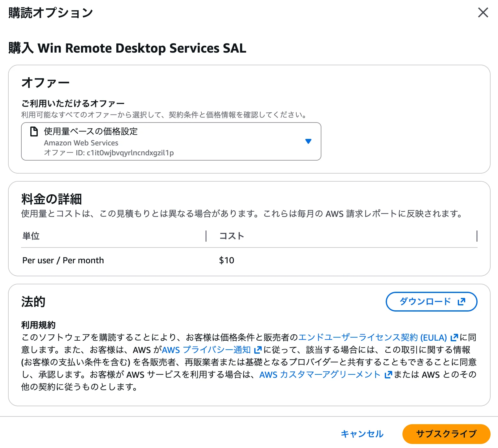Click the Per user / Per month pricing row
This screenshot has height=448, width=498.
coord(63,260)
